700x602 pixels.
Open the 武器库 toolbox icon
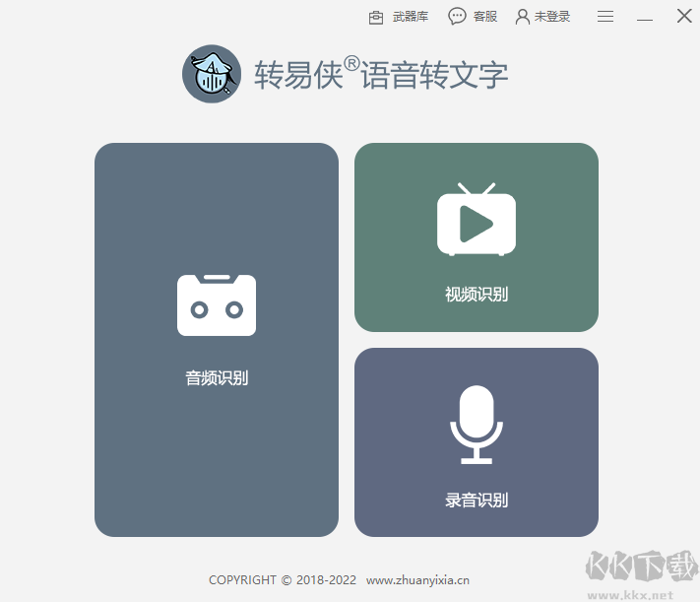[376, 18]
